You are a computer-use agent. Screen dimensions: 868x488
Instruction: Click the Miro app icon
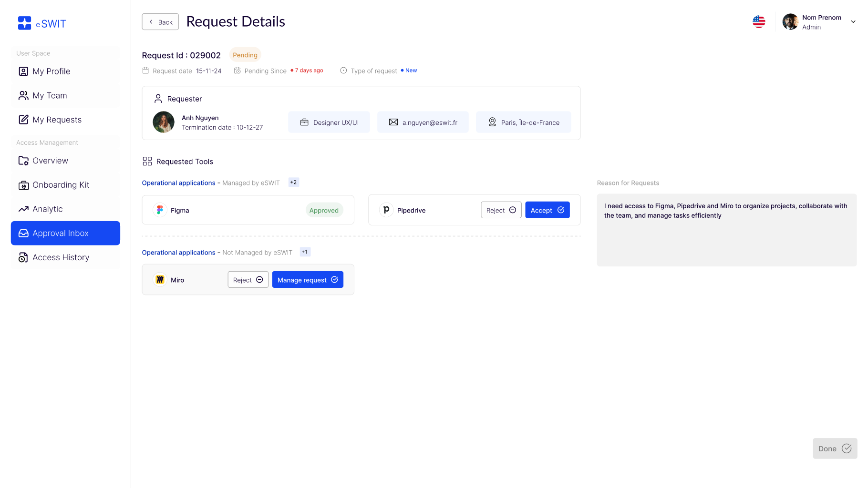pyautogui.click(x=160, y=280)
